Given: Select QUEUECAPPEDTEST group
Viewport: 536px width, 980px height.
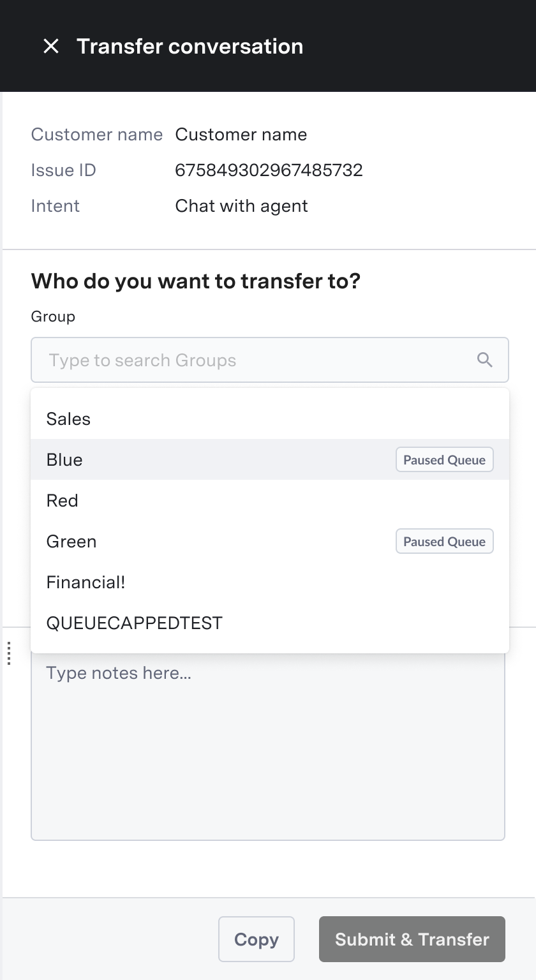Looking at the screenshot, I should coord(269,623).
